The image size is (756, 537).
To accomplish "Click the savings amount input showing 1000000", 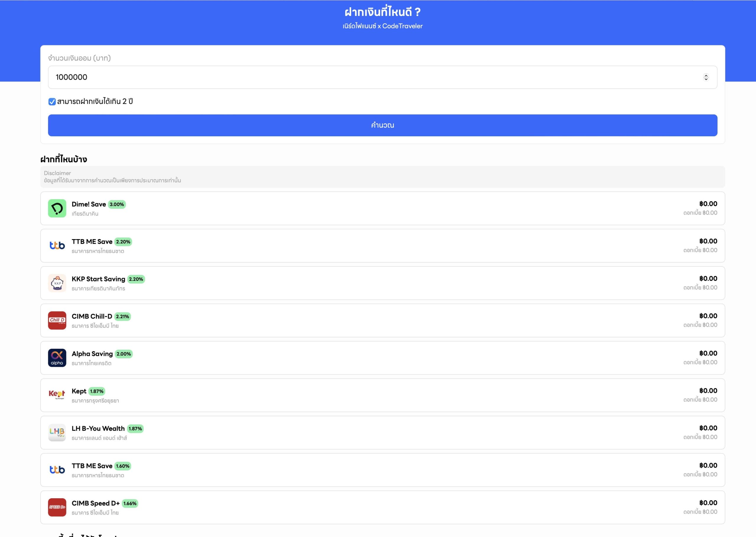I will tap(364, 77).
